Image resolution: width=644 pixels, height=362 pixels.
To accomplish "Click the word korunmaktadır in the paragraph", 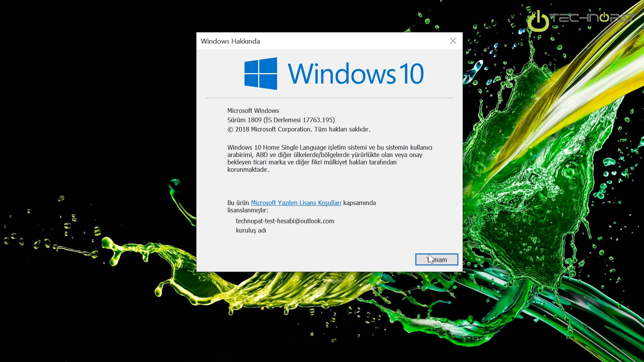I will point(248,170).
